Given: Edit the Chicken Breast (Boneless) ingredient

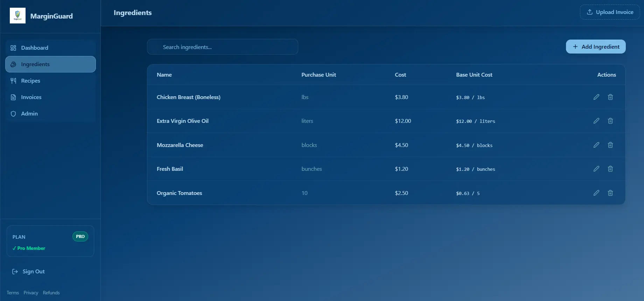Looking at the screenshot, I should pyautogui.click(x=596, y=97).
